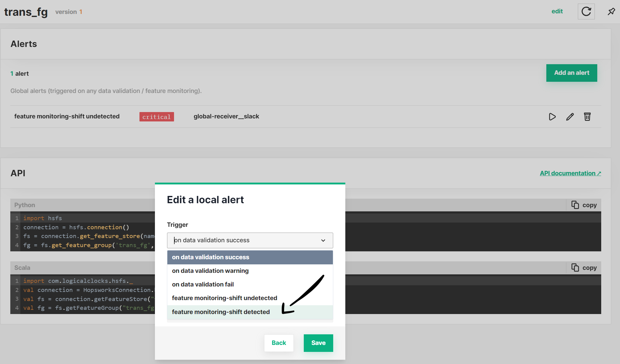Choose 'on data validation fail' from the list
This screenshot has height=364, width=620.
point(203,284)
